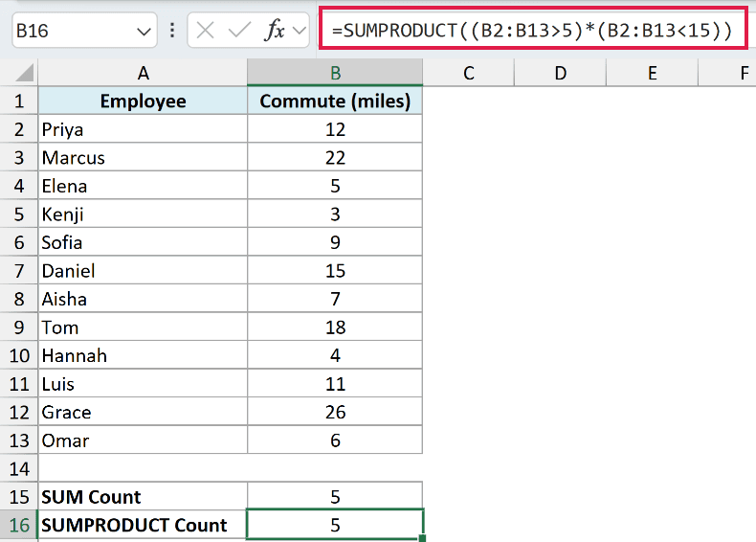Select Kenji's commute value 3
Image resolution: width=756 pixels, height=542 pixels.
coord(335,214)
